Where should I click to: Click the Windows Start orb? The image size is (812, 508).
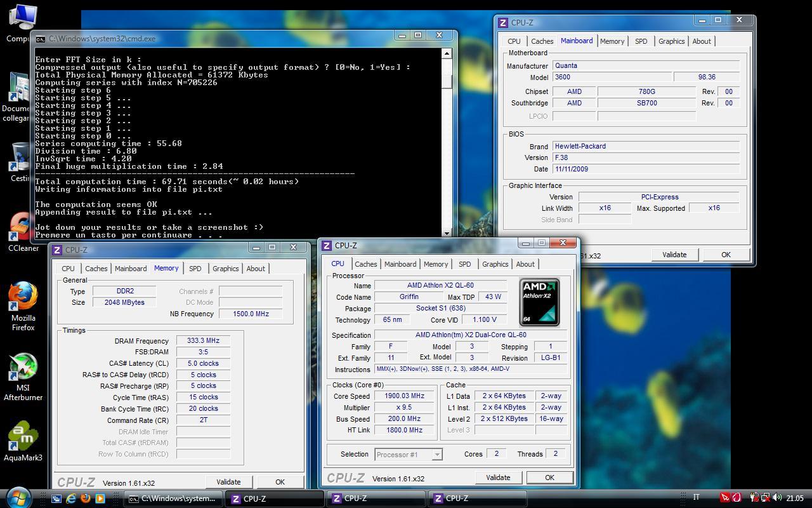(x=18, y=498)
